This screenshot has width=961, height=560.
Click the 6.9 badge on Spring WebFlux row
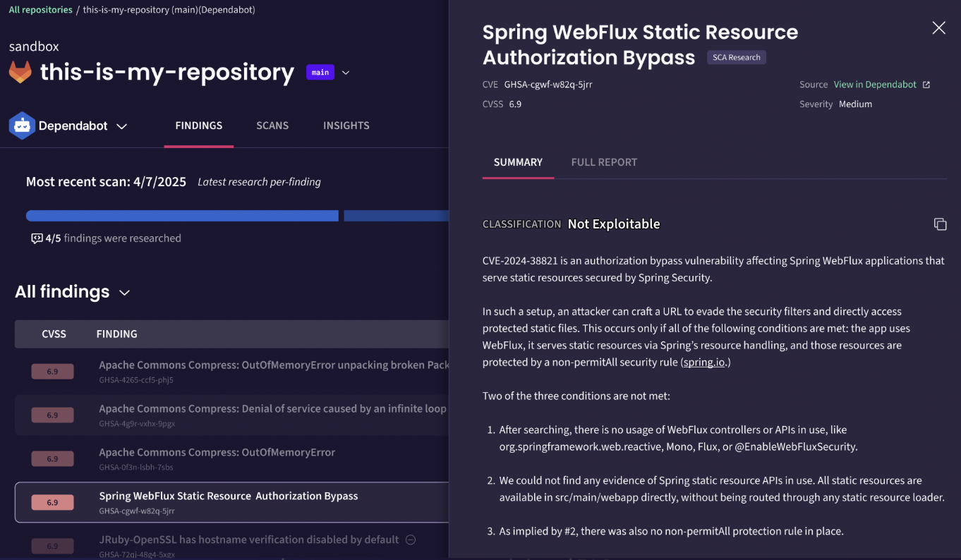tap(52, 503)
